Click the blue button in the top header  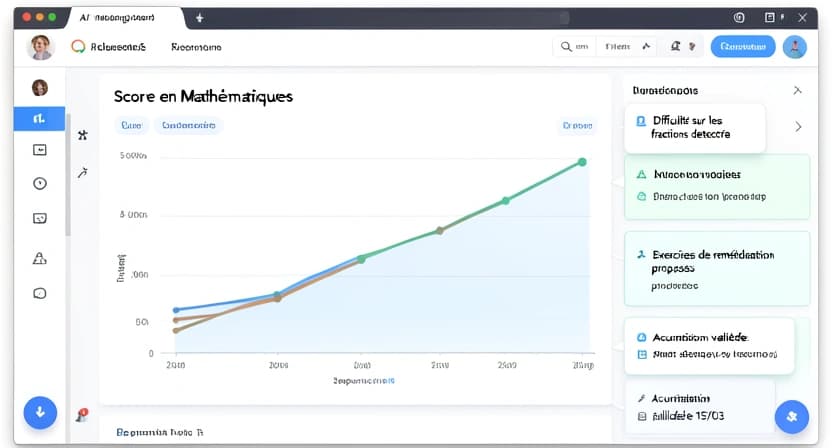point(742,46)
